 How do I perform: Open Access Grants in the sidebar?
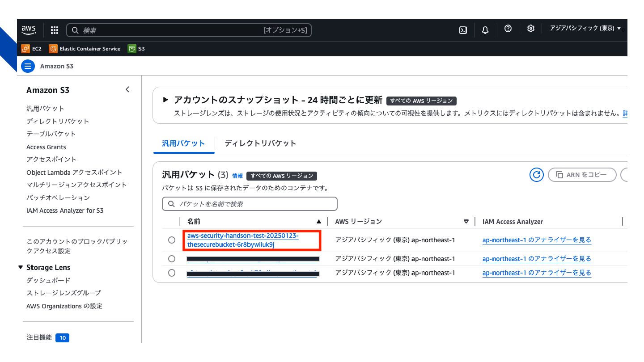tap(46, 147)
